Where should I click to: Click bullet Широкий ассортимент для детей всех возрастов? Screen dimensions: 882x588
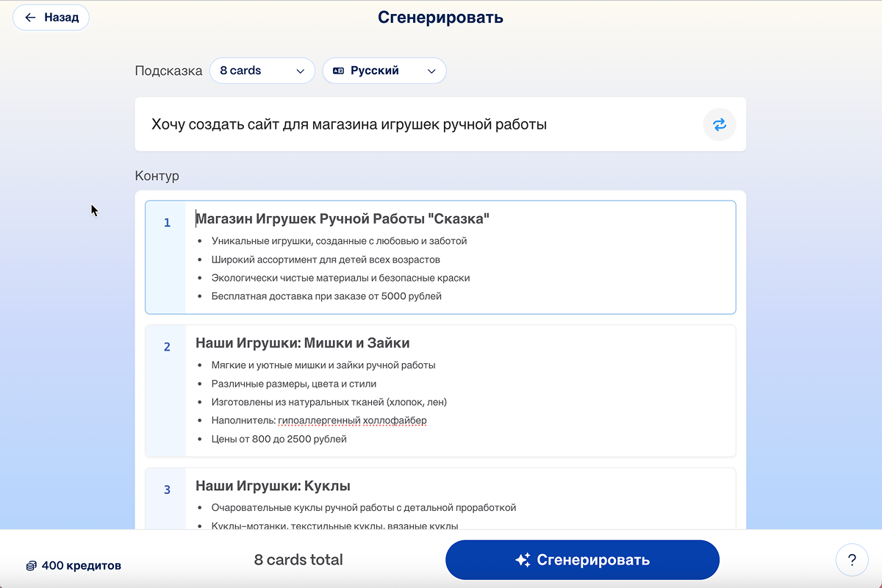326,259
